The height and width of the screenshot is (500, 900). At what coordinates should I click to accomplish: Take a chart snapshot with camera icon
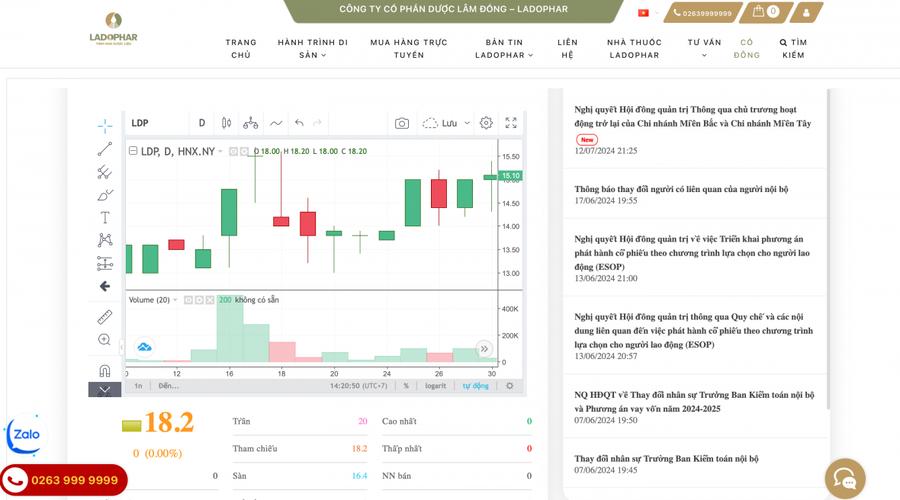tap(402, 123)
